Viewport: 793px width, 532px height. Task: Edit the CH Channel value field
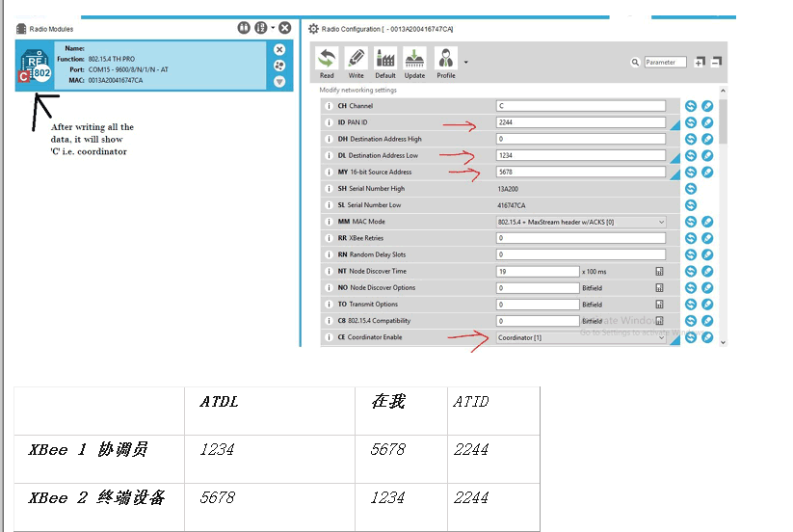(x=581, y=106)
